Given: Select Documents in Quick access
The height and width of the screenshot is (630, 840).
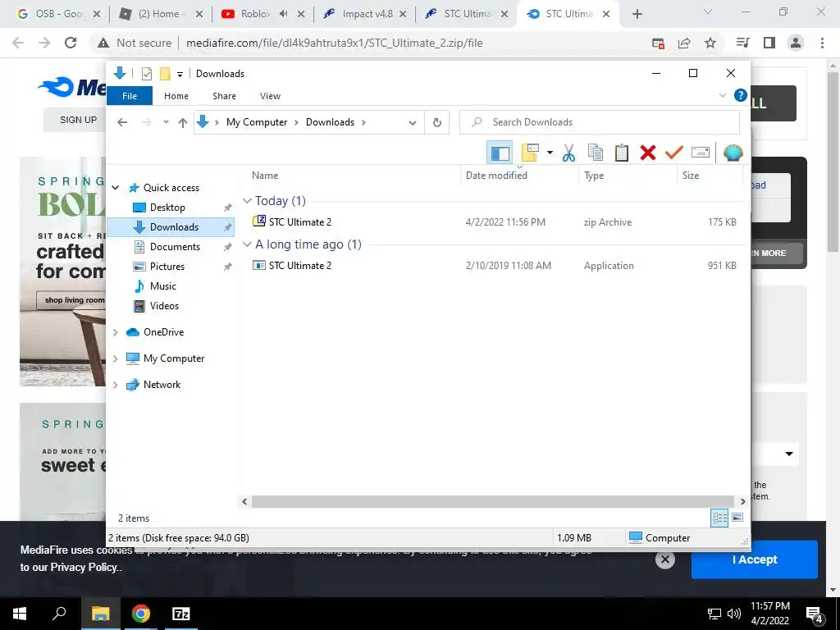Looking at the screenshot, I should pyautogui.click(x=175, y=247).
